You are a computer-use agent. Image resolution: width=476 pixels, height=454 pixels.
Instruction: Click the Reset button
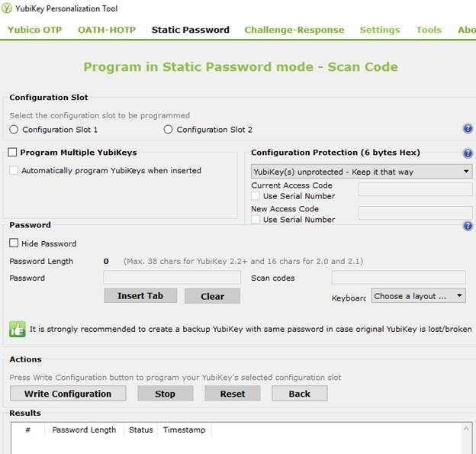click(233, 394)
